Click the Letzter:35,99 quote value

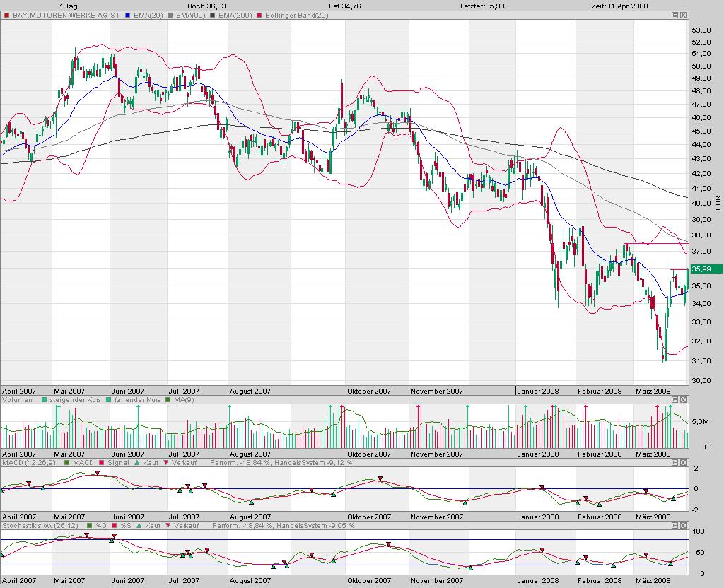click(483, 5)
